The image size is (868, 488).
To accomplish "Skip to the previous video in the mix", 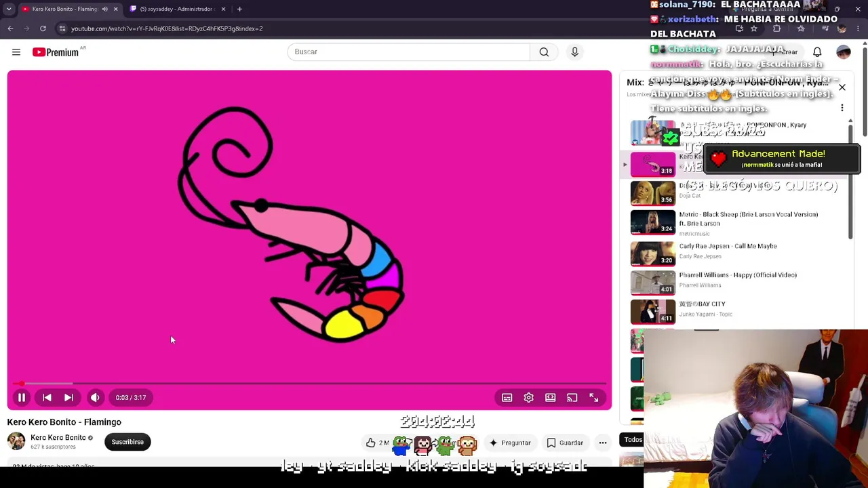I will pyautogui.click(x=47, y=398).
